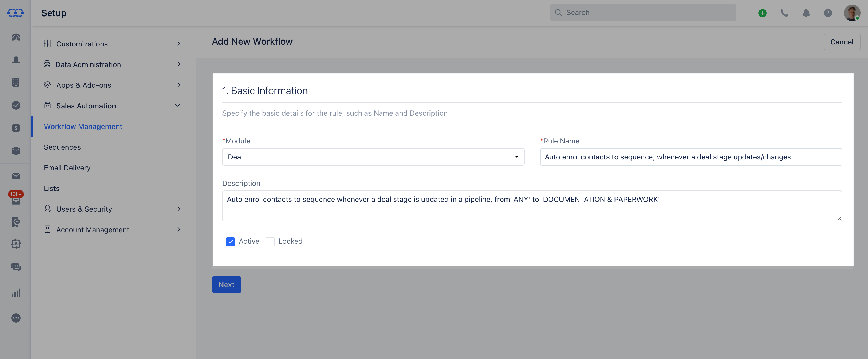868x359 pixels.
Task: Open the inbox icon with 10k+ badge
Action: click(x=16, y=198)
